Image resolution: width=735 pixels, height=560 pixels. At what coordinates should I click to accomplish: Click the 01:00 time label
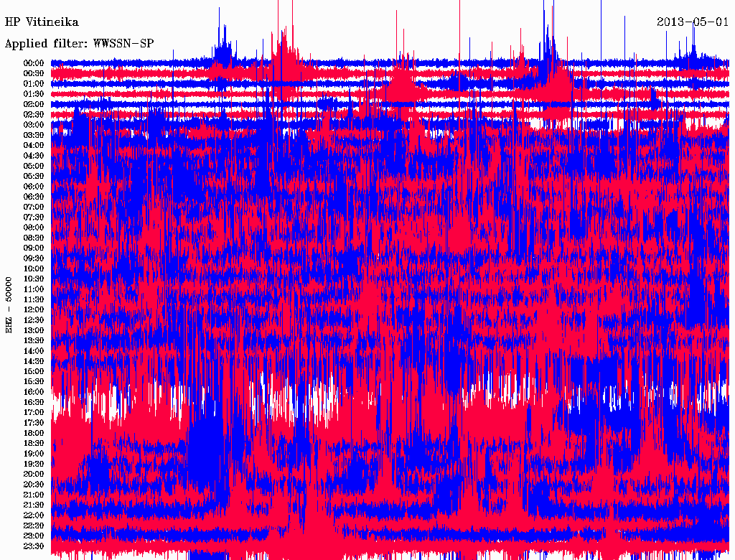[34, 83]
